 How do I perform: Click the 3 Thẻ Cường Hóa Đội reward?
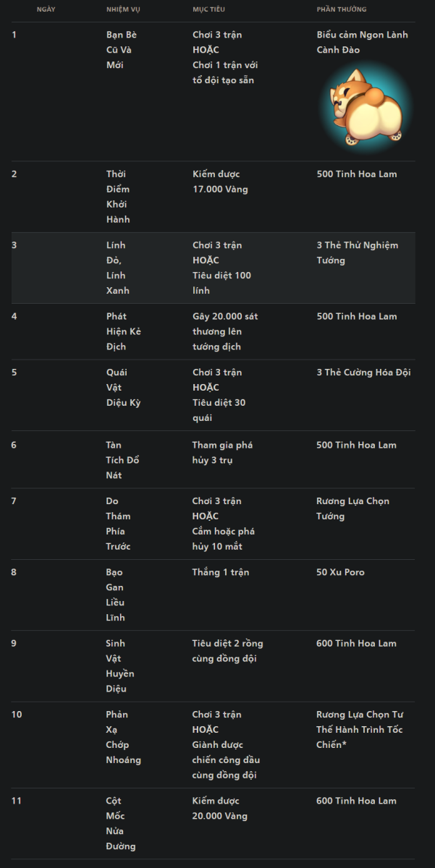point(363,373)
